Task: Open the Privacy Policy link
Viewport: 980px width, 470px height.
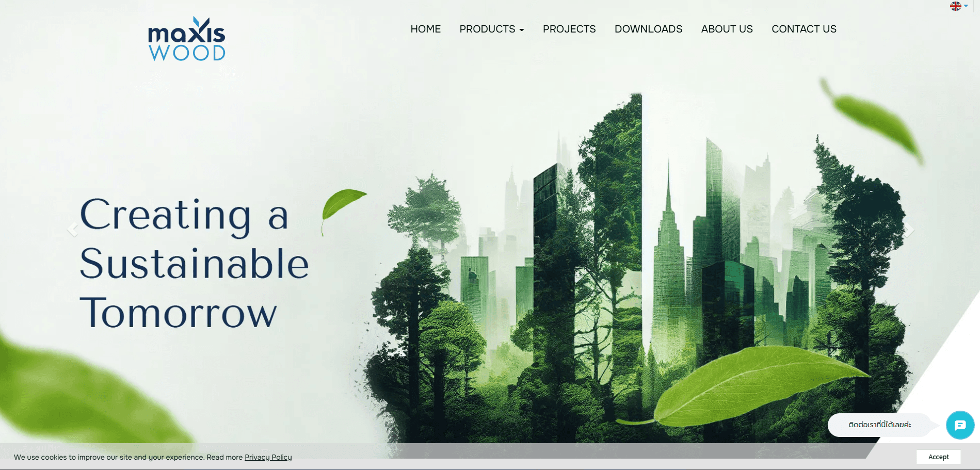Action: point(268,457)
